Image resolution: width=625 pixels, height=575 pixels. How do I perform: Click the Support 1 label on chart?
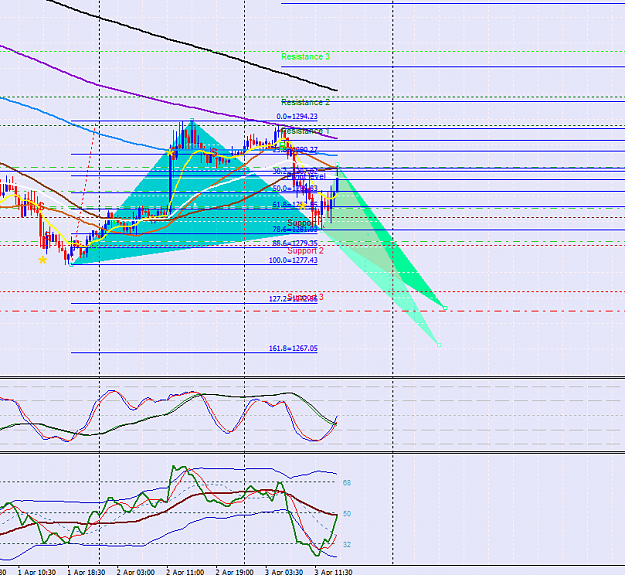pos(302,223)
